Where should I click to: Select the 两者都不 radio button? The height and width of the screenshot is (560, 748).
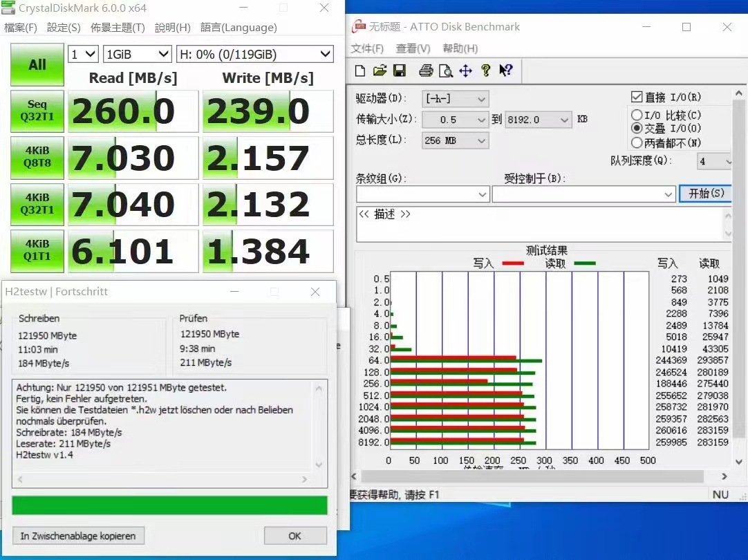637,142
